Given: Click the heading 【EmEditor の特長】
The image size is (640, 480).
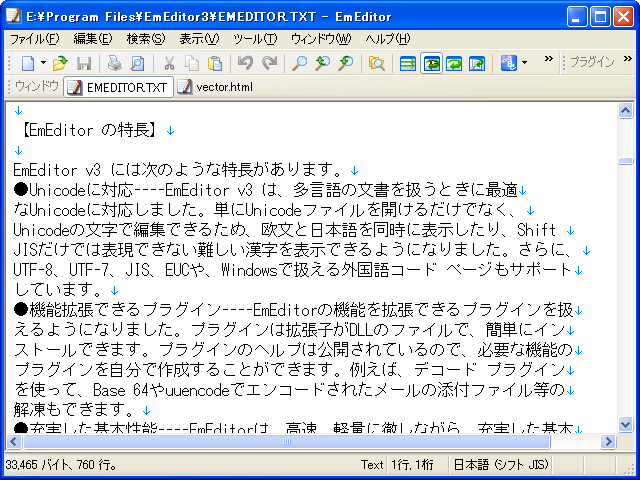Looking at the screenshot, I should click(89, 130).
